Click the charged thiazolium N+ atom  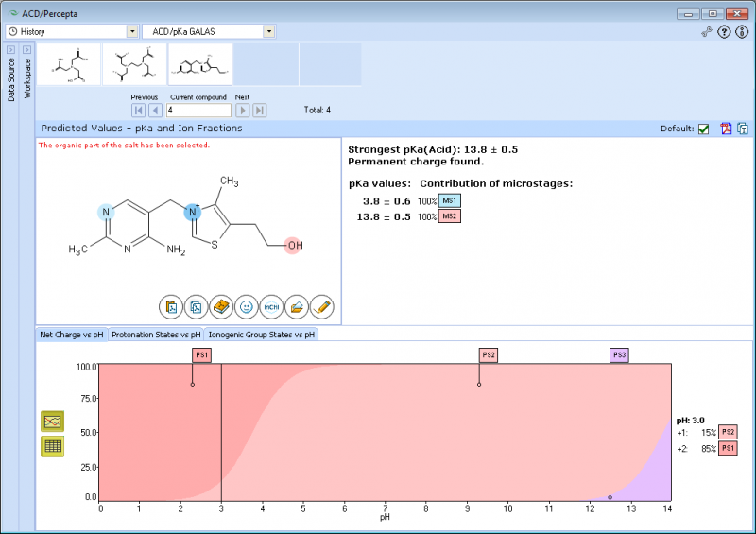(x=193, y=212)
